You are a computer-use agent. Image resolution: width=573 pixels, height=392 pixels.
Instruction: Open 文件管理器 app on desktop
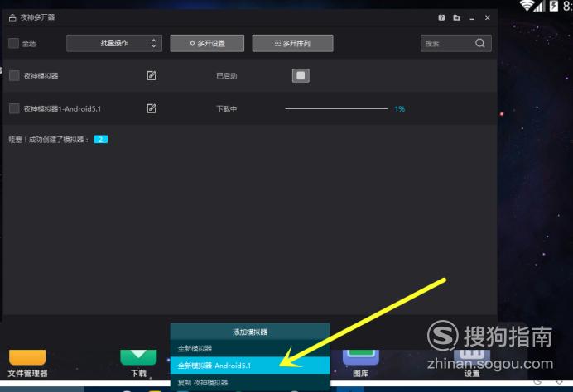point(27,362)
